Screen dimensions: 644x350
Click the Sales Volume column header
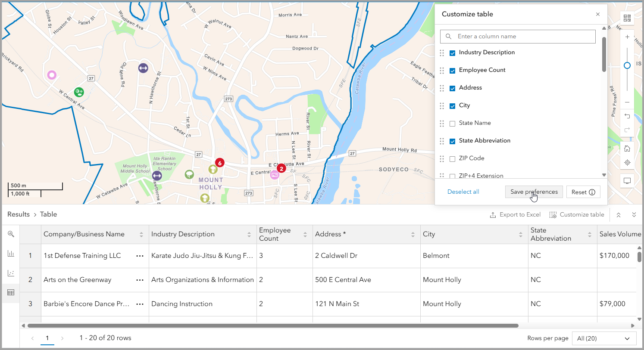[x=620, y=234]
